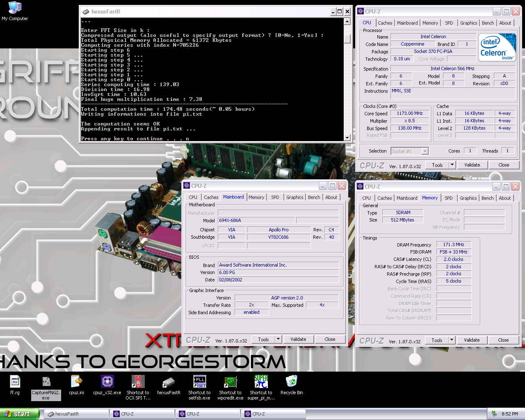525x420 pixels.
Task: Open Shortcut to setfsb.exe icon
Action: pyautogui.click(x=199, y=388)
